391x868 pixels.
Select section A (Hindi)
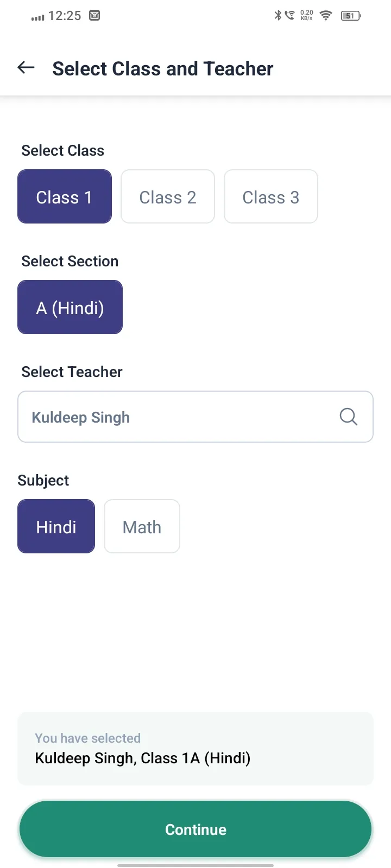pos(70,307)
